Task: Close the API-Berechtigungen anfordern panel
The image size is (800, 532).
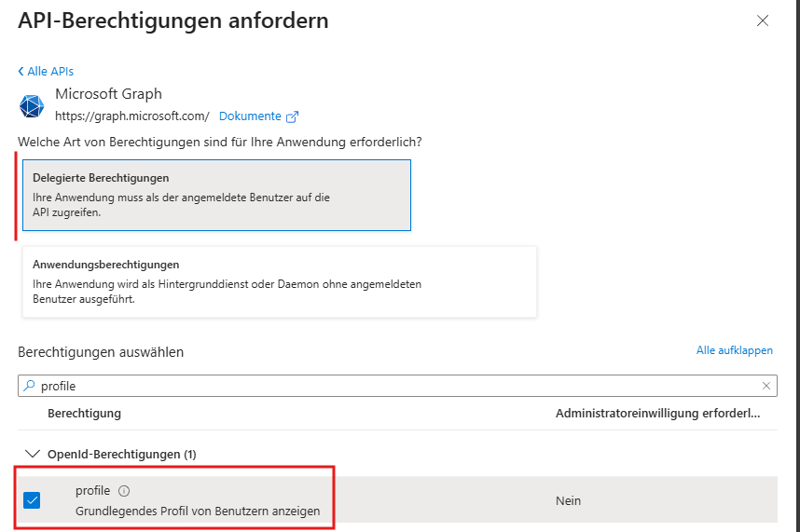Action: click(x=763, y=20)
